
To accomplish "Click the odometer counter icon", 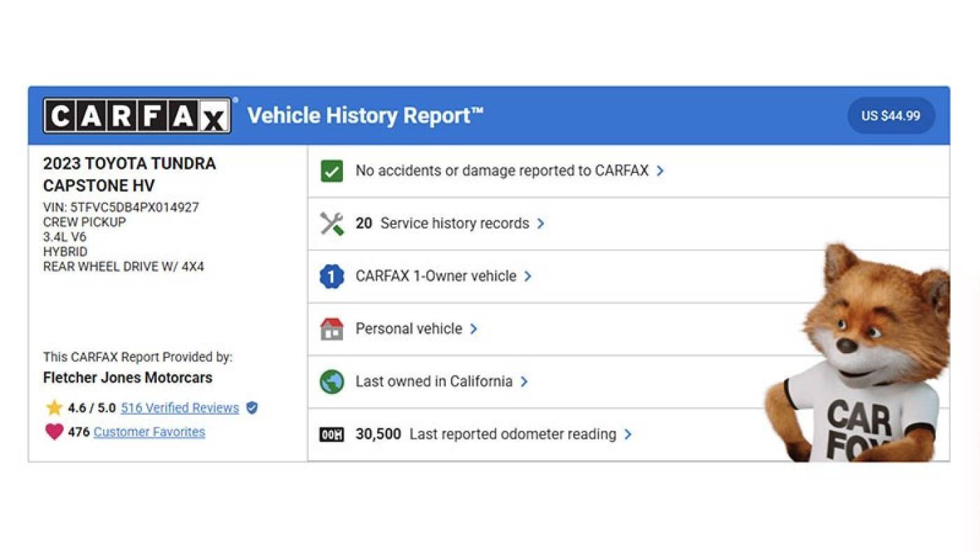I will click(332, 435).
